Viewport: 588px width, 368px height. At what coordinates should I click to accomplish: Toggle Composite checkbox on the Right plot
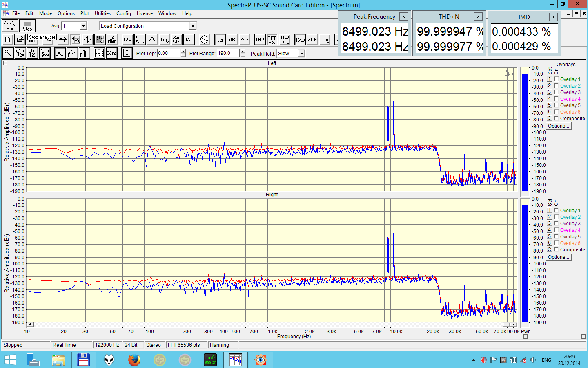coord(556,250)
